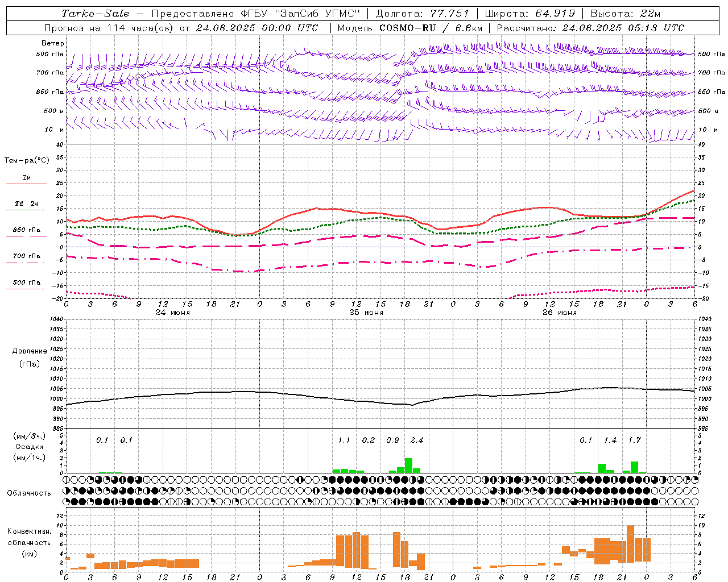Click the '(мм/1ч.)' unit label
728x582 pixels.
click(x=29, y=458)
